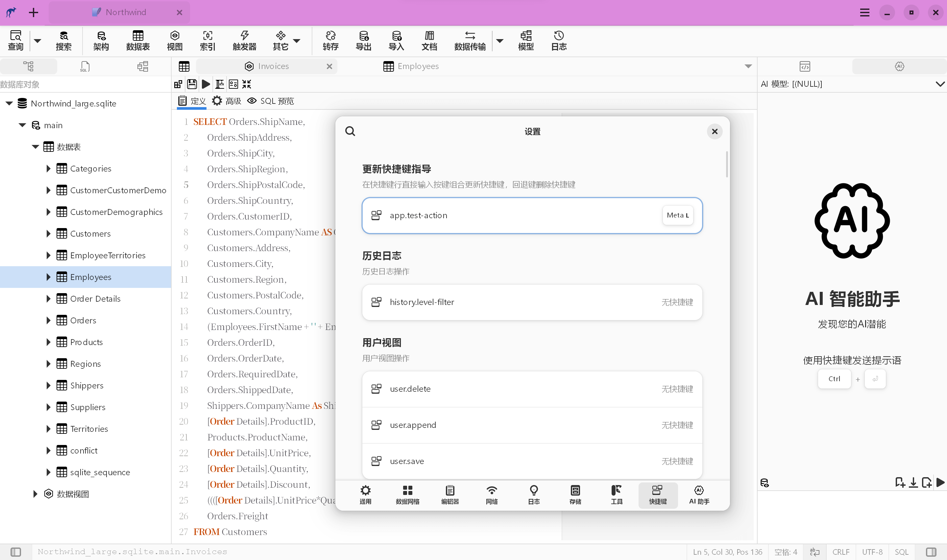Open 通用 settings tab

click(365, 495)
